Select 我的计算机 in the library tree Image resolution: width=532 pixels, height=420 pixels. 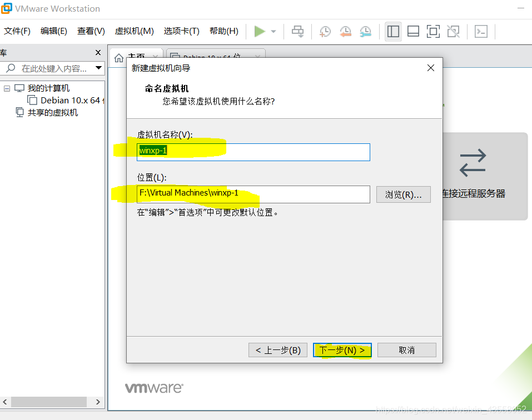point(48,88)
